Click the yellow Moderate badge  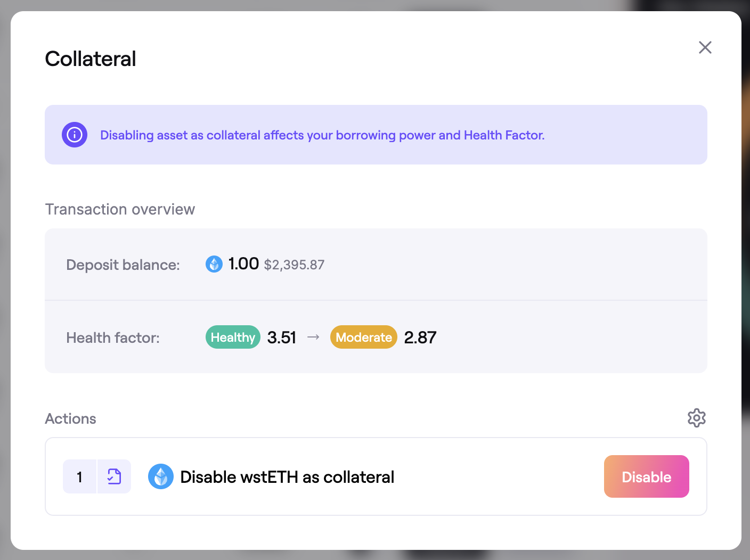tap(364, 337)
